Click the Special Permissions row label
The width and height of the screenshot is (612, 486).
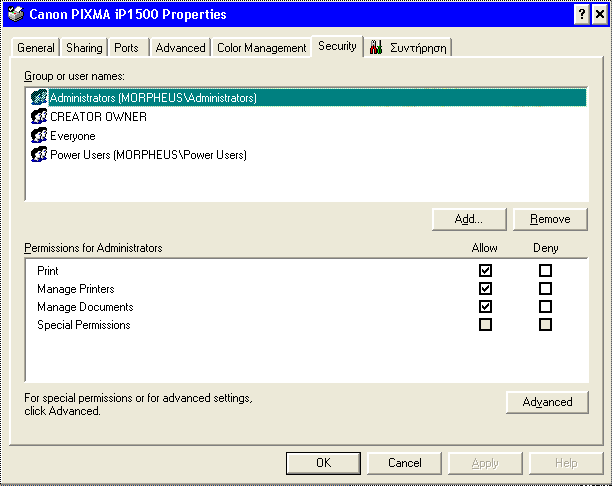point(84,325)
